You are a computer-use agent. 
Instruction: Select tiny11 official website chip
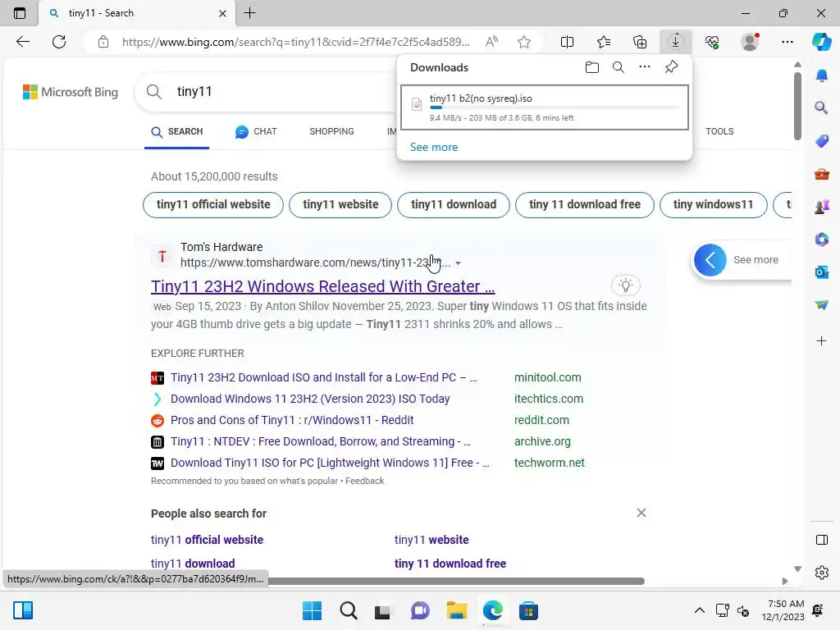pyautogui.click(x=213, y=204)
